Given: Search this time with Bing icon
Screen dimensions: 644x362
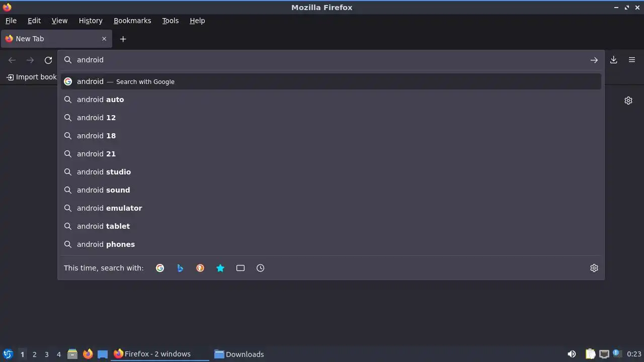Looking at the screenshot, I should click(180, 268).
